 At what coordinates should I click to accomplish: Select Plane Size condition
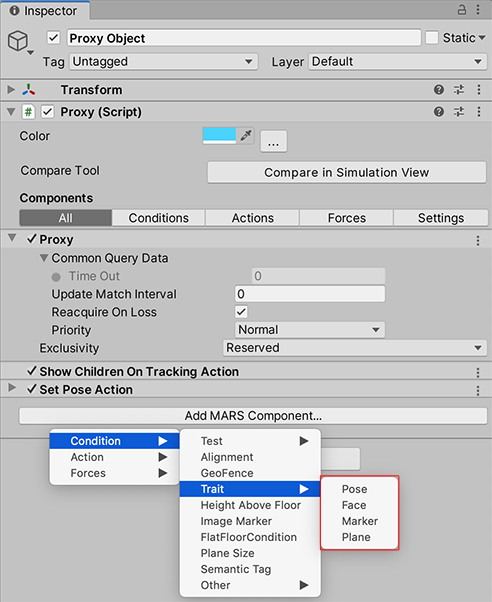[250, 553]
